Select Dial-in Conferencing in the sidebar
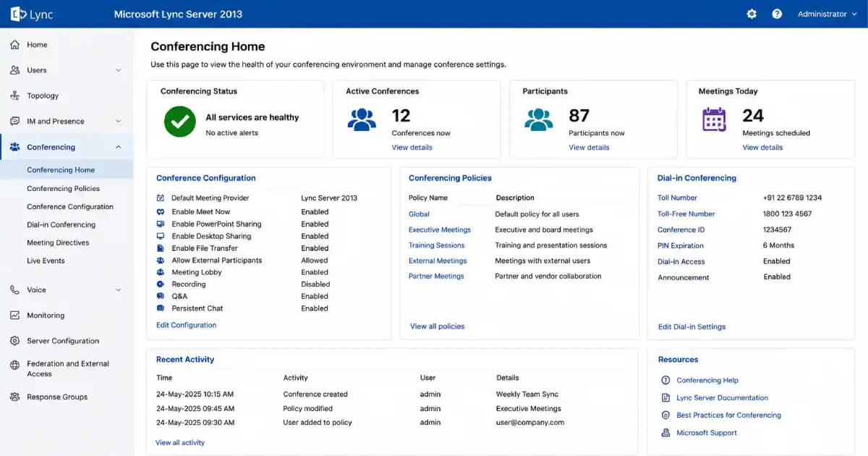Image resolution: width=868 pixels, height=456 pixels. click(x=61, y=224)
